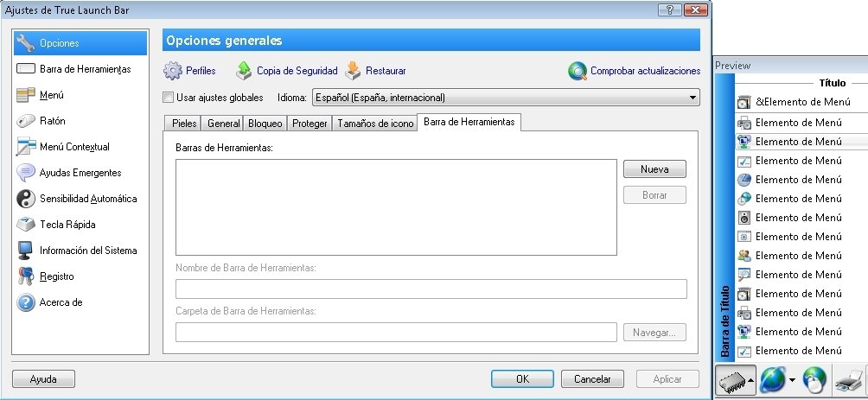The image size is (868, 400).
Task: Switch to Tamaños de icono tab
Action: click(374, 124)
